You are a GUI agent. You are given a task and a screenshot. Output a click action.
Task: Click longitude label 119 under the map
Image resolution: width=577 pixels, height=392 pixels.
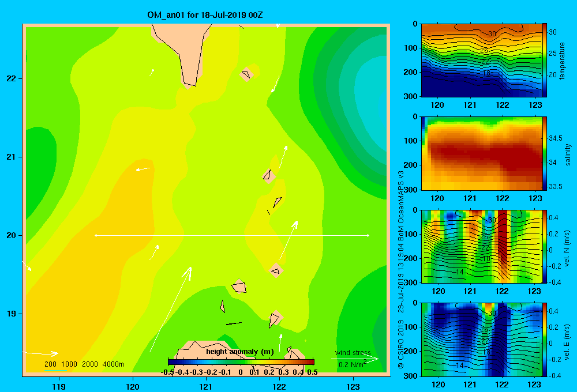(x=59, y=386)
